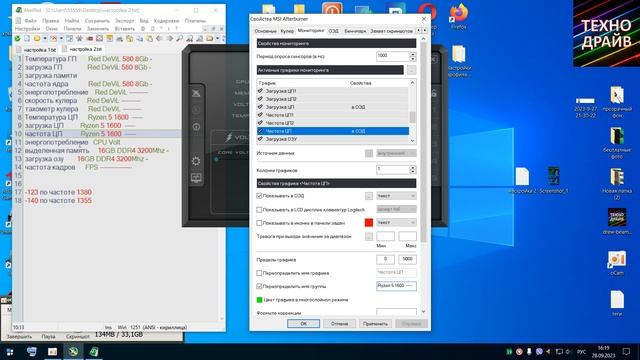
Task: Click green refresh icon in AkelPad toolbar
Action: click(17, 39)
